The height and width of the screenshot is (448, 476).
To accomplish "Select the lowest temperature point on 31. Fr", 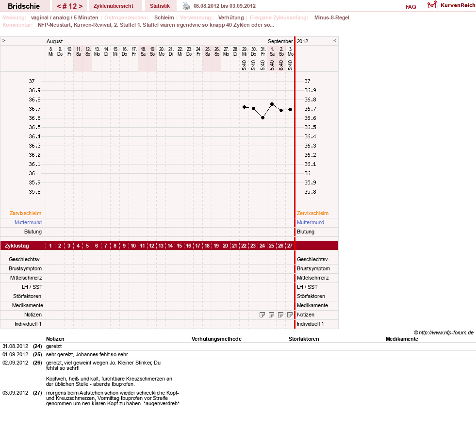I will click(263, 118).
